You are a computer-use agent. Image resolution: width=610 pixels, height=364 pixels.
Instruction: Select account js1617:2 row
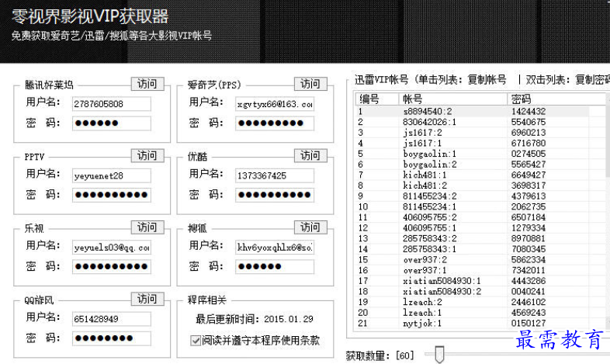coord(473,132)
